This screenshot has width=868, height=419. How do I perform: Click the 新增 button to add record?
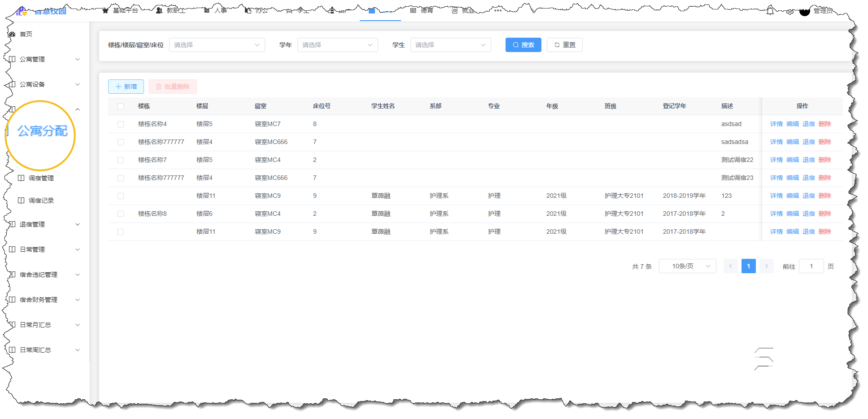(x=126, y=86)
